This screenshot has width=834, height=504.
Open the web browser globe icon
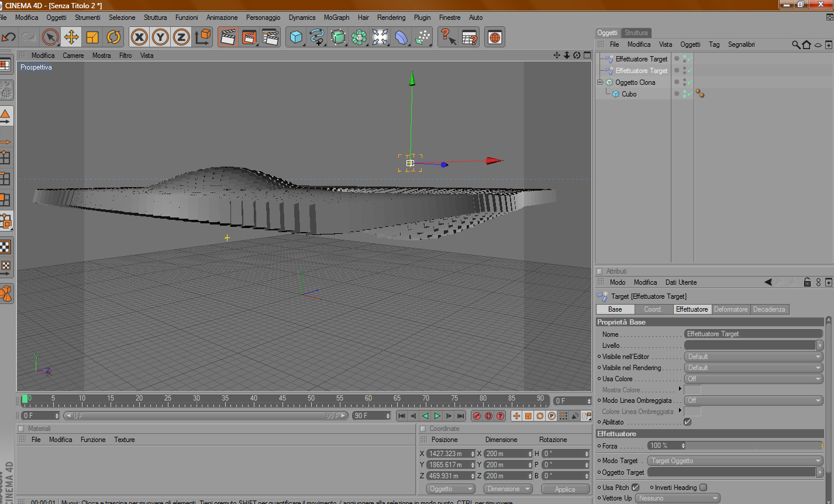tap(495, 37)
